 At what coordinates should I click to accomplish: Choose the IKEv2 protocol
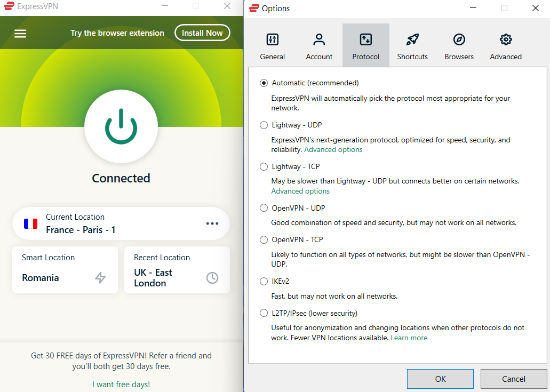coord(264,281)
